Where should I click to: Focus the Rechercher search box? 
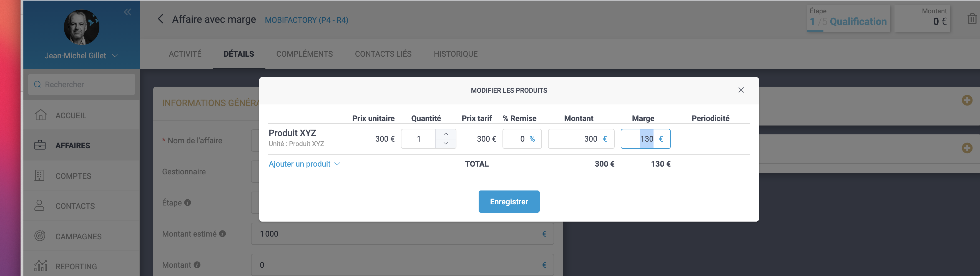[81, 84]
